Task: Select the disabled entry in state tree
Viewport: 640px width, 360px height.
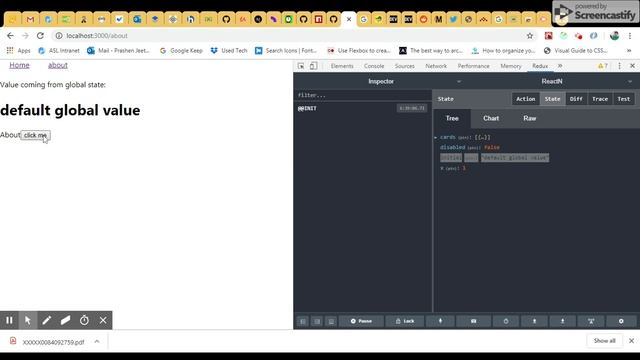Action: (x=470, y=147)
